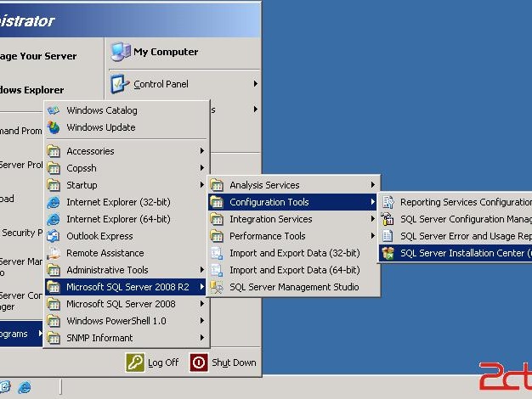Expand the Control Panel submenu arrow
This screenshot has width=532, height=399.
[255, 83]
